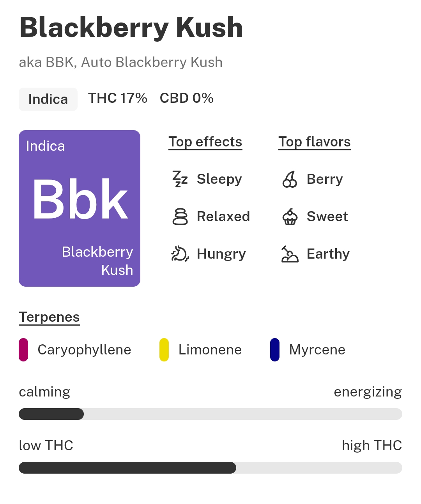Click the THC 17% label
421x504 pixels.
coord(117,98)
